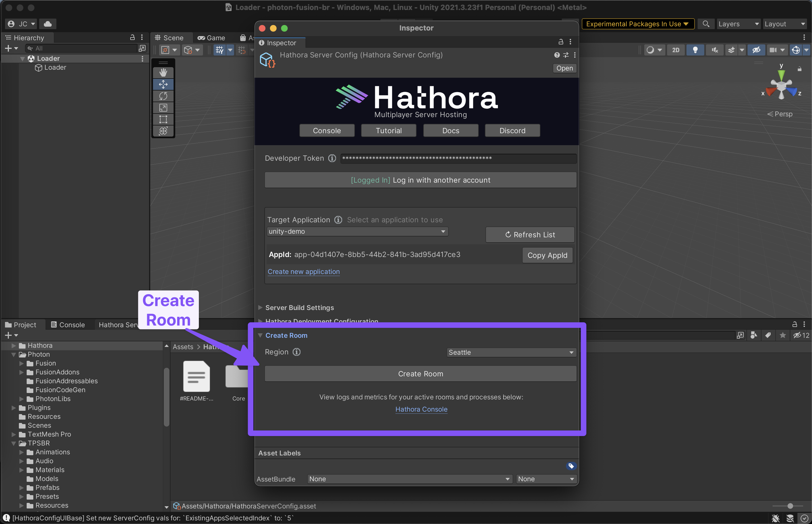Open Inspector window three-dot menu
Screen dimensions: 812x524
click(x=570, y=42)
